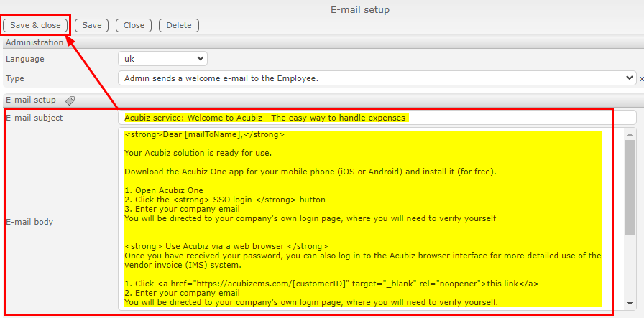Click the 'Download the Acubiz One app' line
Screen dimensions: 644x318
point(310,172)
